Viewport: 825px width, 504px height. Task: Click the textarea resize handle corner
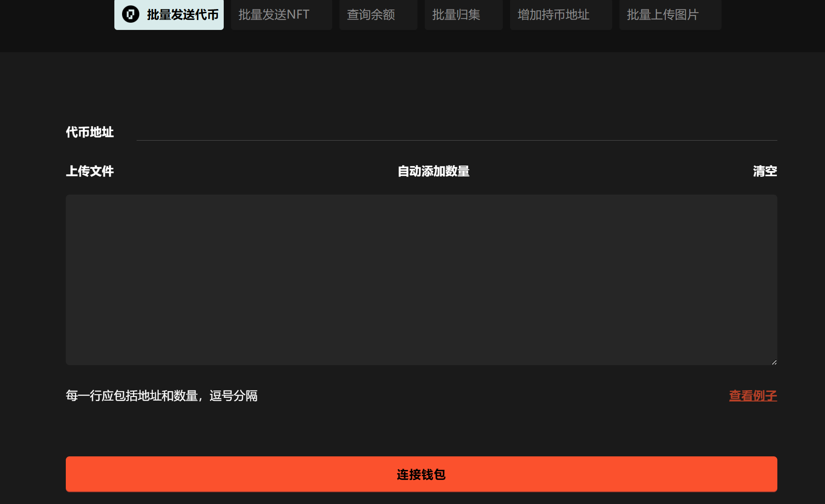(x=774, y=362)
